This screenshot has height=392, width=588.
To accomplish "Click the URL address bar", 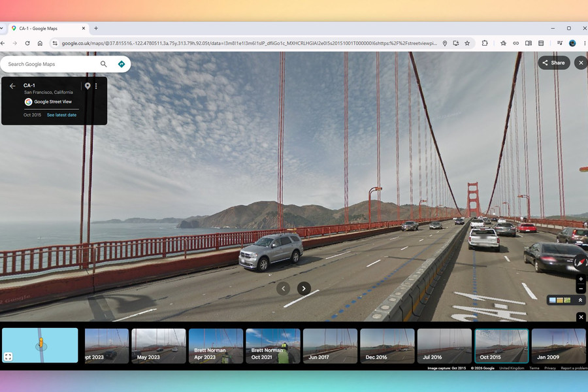I will click(250, 43).
